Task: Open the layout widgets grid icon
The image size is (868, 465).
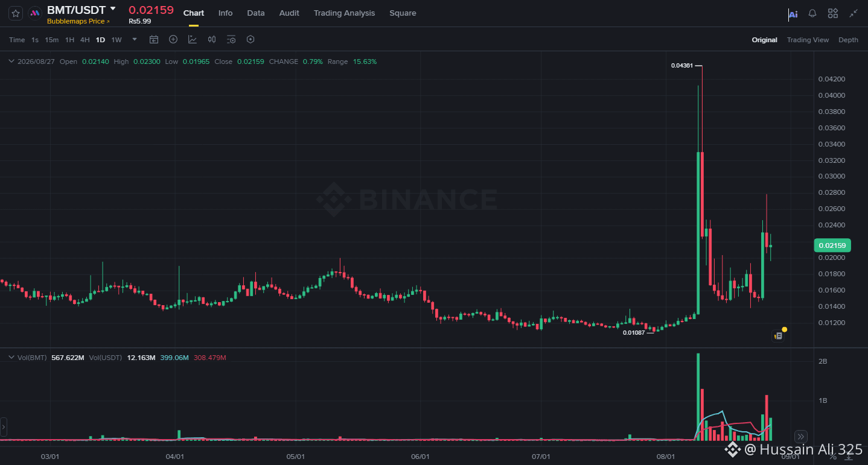Action: [833, 13]
